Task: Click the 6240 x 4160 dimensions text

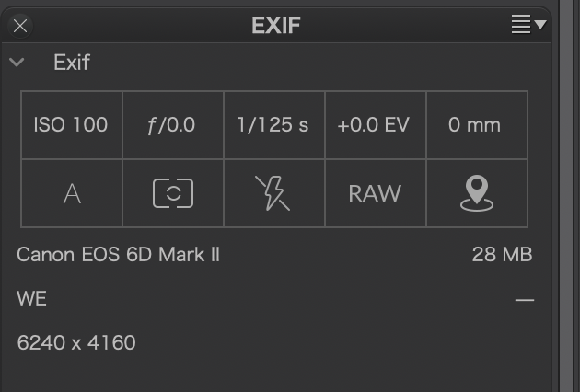Action: (x=76, y=342)
